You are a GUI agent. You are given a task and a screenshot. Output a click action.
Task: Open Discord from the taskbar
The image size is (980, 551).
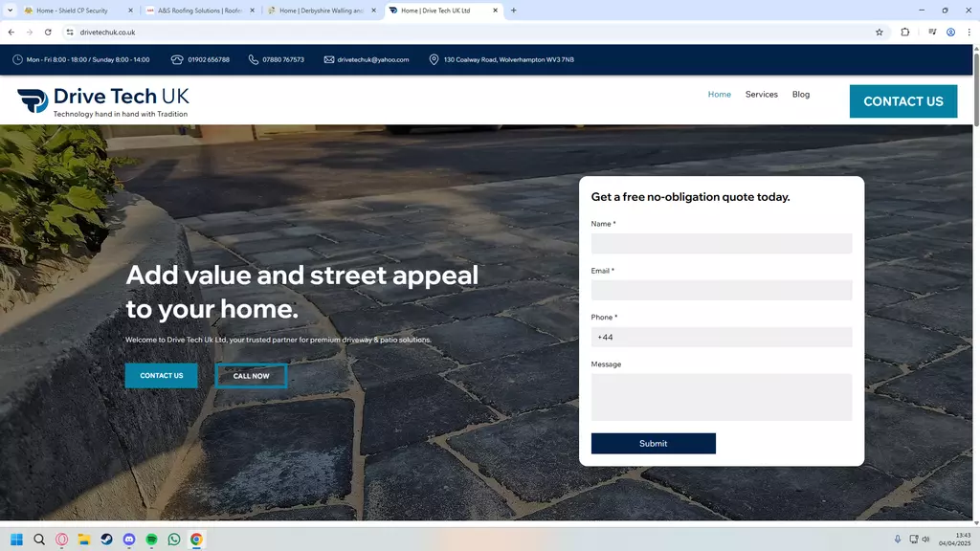coord(129,540)
